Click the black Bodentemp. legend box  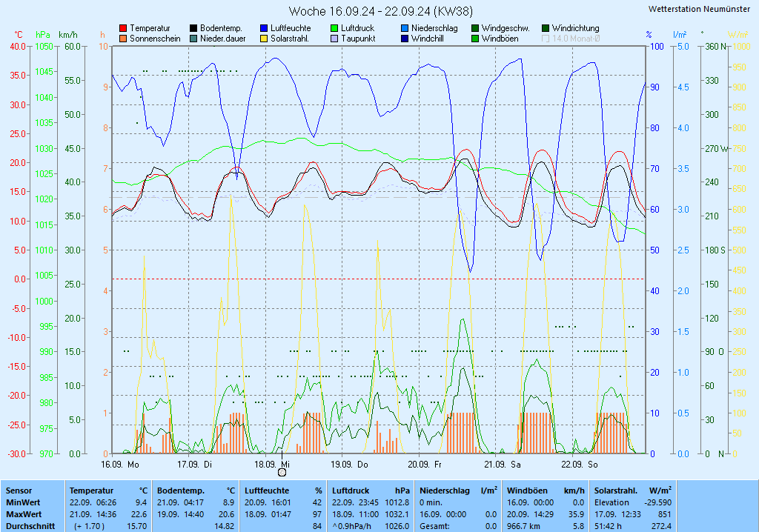click(x=193, y=28)
